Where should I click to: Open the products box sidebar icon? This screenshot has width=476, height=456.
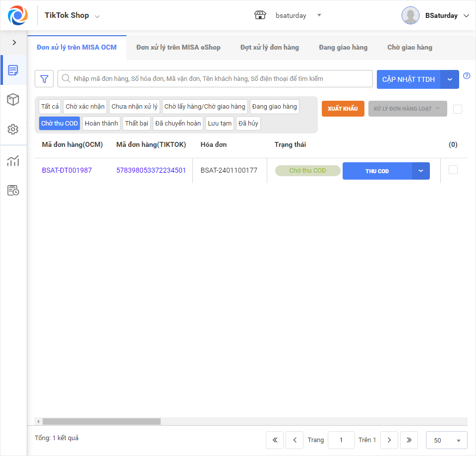tap(13, 99)
